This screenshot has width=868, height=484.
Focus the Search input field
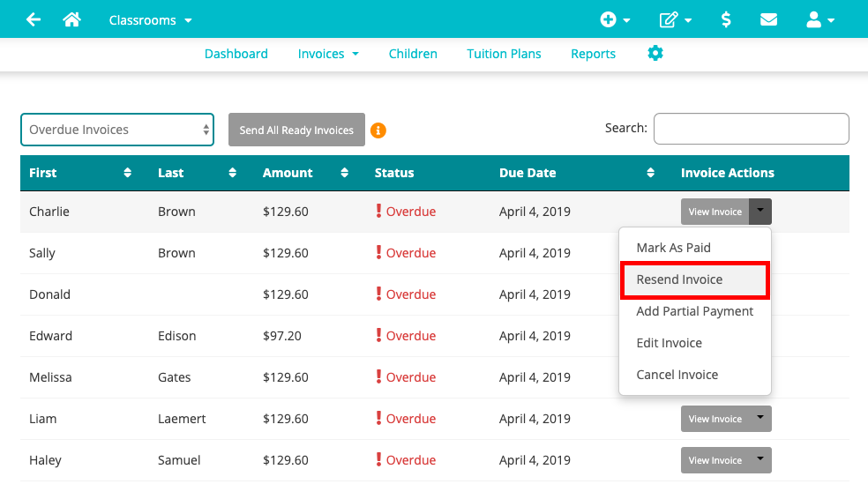[x=752, y=129]
